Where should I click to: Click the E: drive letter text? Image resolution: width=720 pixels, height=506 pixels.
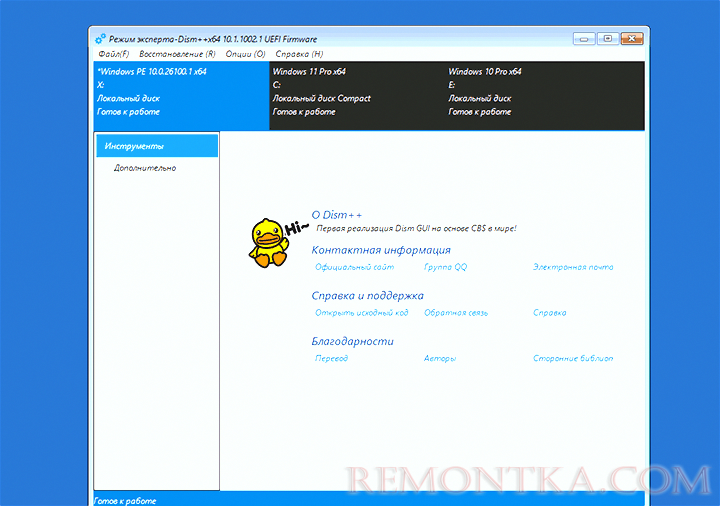(x=452, y=85)
